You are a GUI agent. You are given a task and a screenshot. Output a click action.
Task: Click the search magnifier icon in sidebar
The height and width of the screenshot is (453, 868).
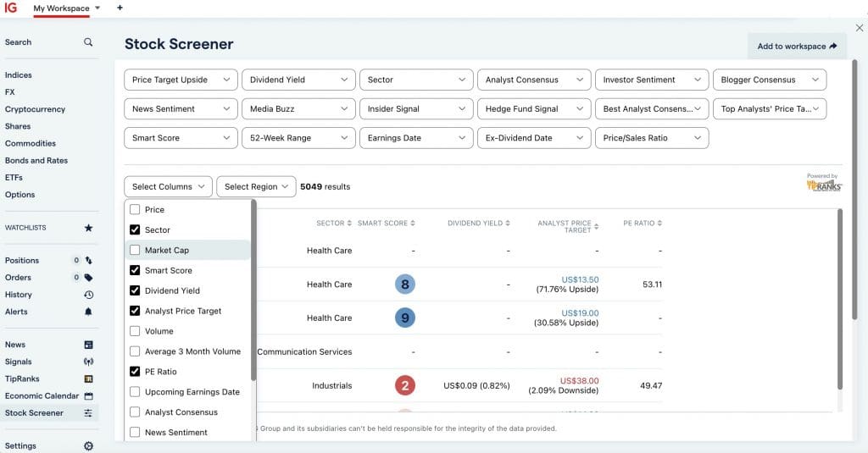pos(88,42)
